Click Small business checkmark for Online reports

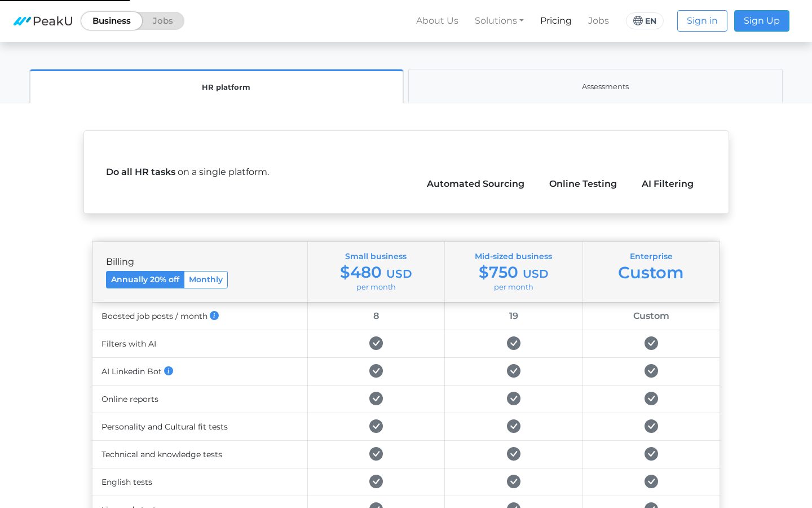(x=376, y=398)
